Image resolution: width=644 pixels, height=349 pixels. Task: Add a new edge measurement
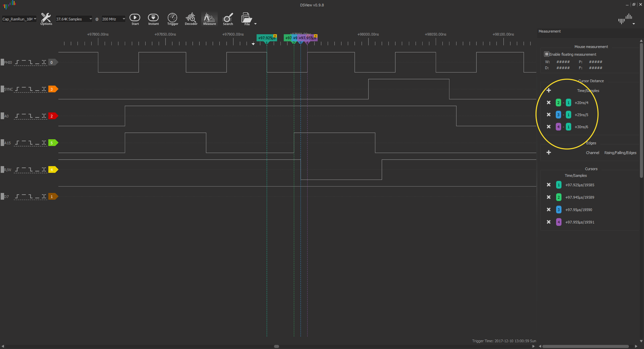click(x=549, y=153)
